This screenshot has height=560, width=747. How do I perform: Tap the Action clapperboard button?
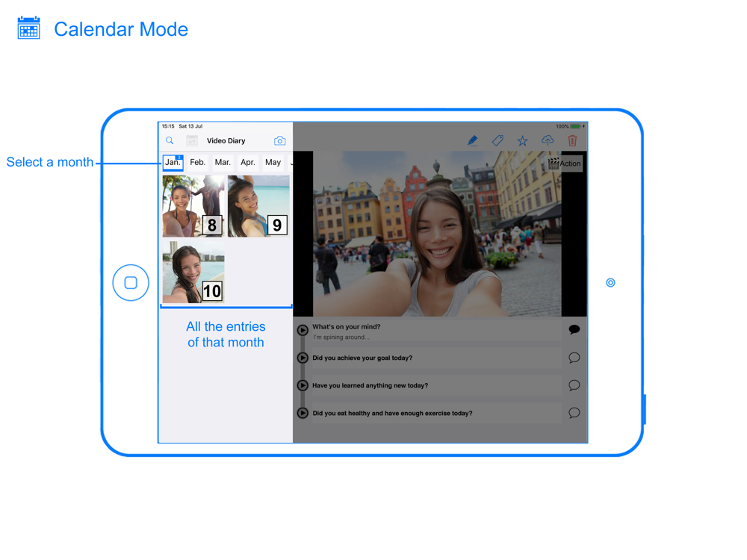(565, 164)
